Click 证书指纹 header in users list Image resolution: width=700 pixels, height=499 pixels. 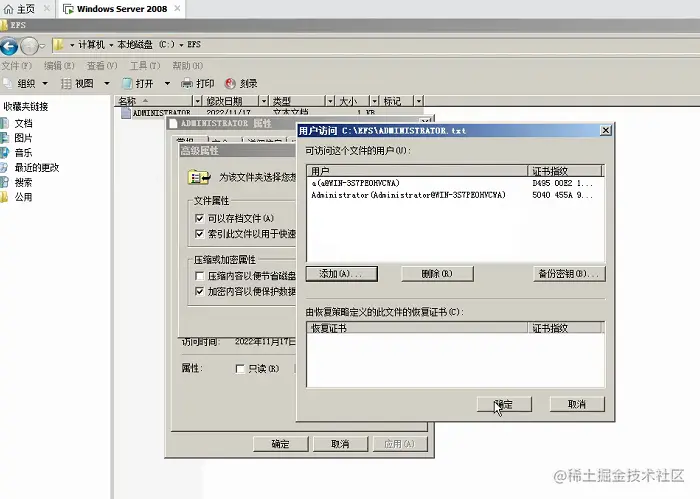click(565, 171)
